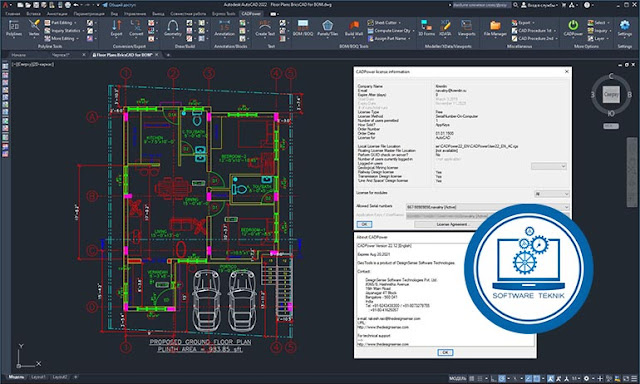This screenshot has height=384, width=640.
Task: Open the Logged-in users combo box
Action: pyautogui.click(x=549, y=166)
